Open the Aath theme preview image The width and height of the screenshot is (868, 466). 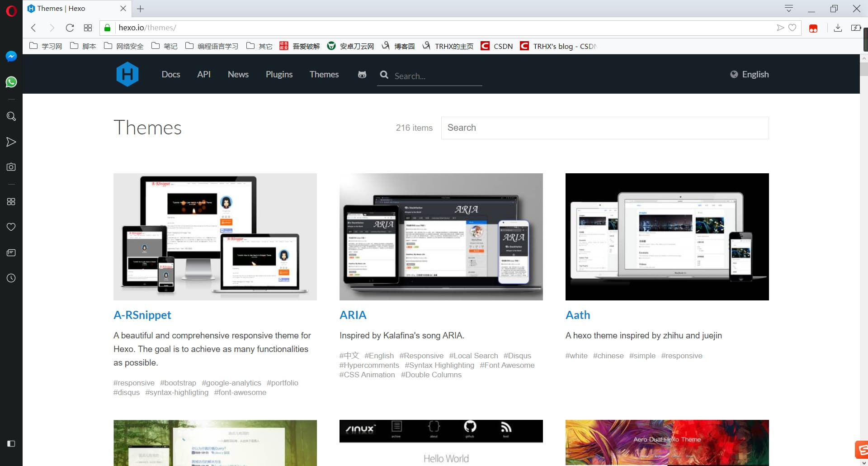667,237
